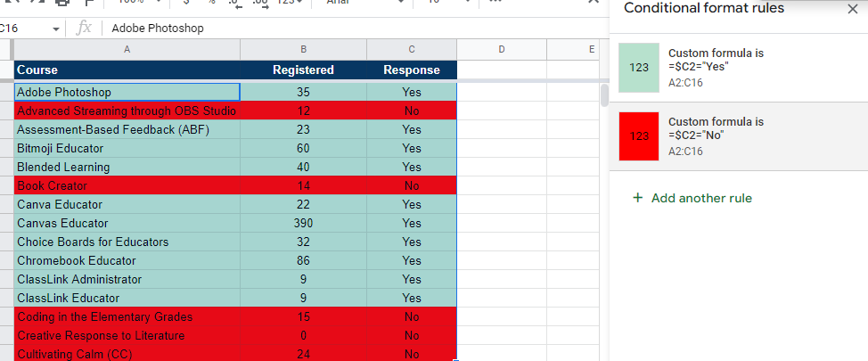Click the Conditional format rules title
868x361 pixels.
coord(704,8)
